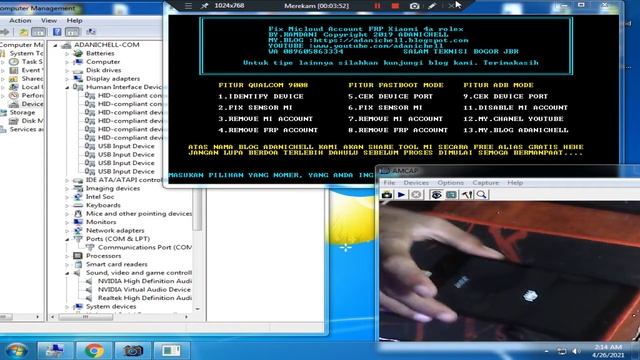This screenshot has height=360, width=640.
Task: Toggle AMCAP preview with the eye icon
Action: [436, 195]
